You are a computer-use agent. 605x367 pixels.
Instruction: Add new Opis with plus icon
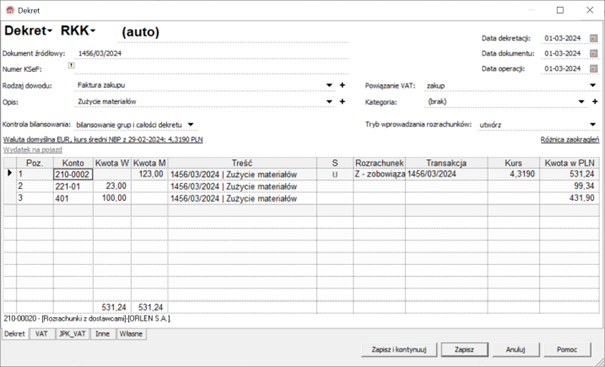tap(342, 101)
